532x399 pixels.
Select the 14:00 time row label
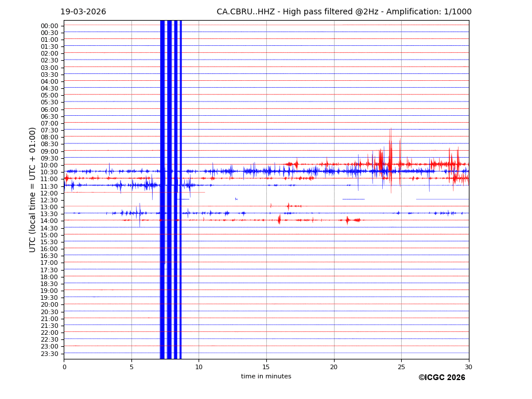[49, 221]
